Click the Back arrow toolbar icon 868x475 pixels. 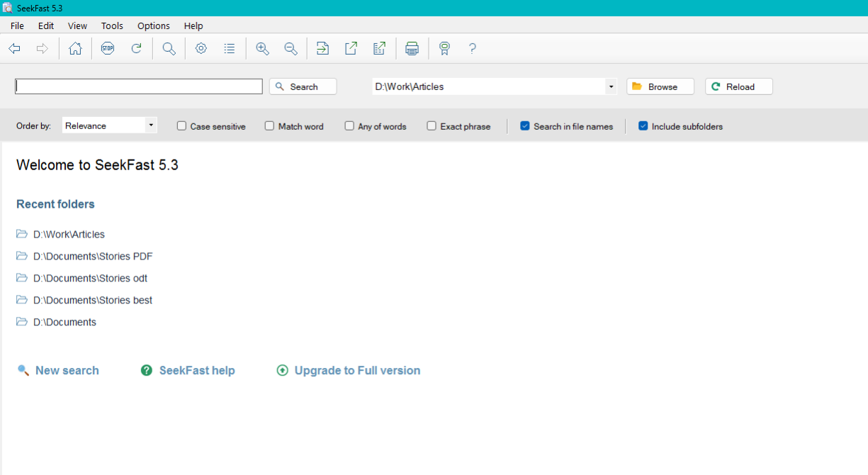pyautogui.click(x=14, y=49)
